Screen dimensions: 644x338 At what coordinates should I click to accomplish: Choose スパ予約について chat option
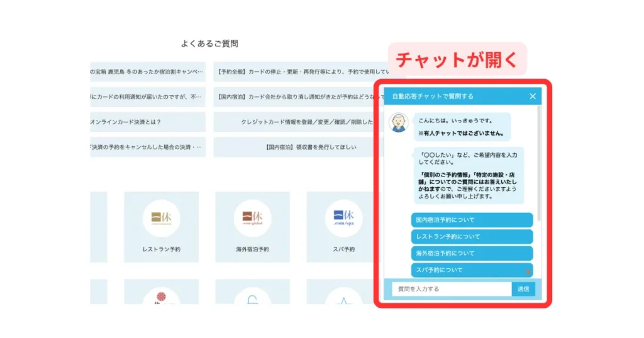tap(472, 270)
